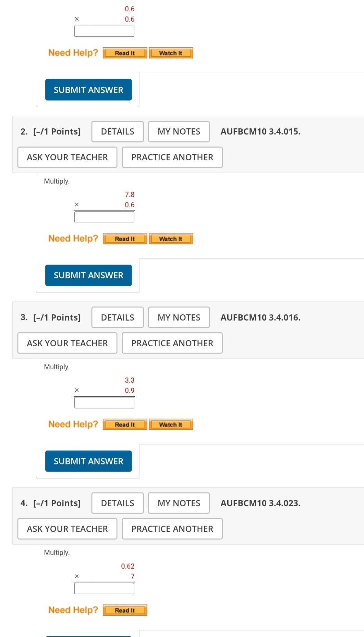Screen dimensions: 364x637
Task: Submit answer for the 7.8 × 0.6 problem
Action: 88,275
